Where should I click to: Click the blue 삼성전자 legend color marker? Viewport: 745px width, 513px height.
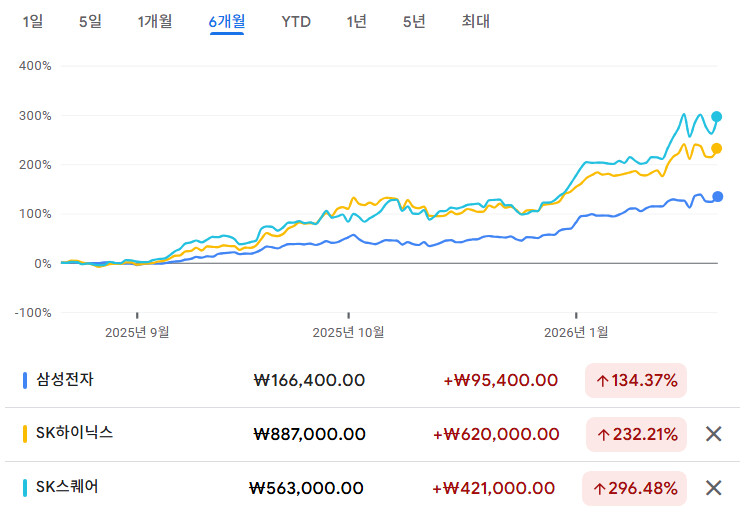pos(25,380)
